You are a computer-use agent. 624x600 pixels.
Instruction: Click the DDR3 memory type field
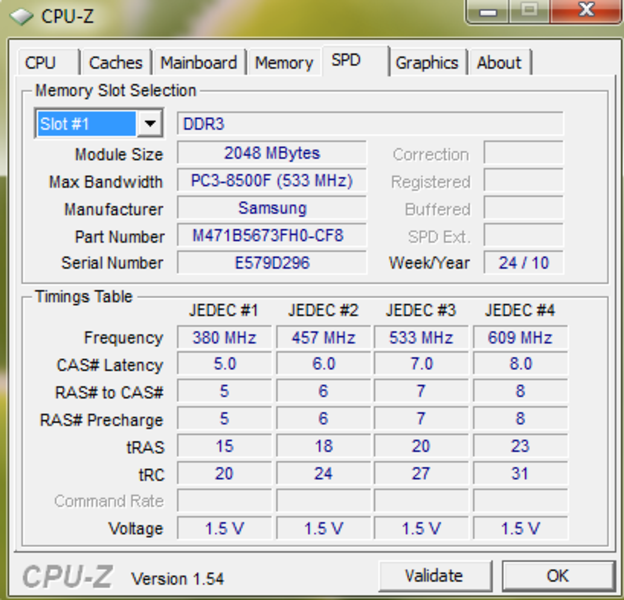coord(370,124)
